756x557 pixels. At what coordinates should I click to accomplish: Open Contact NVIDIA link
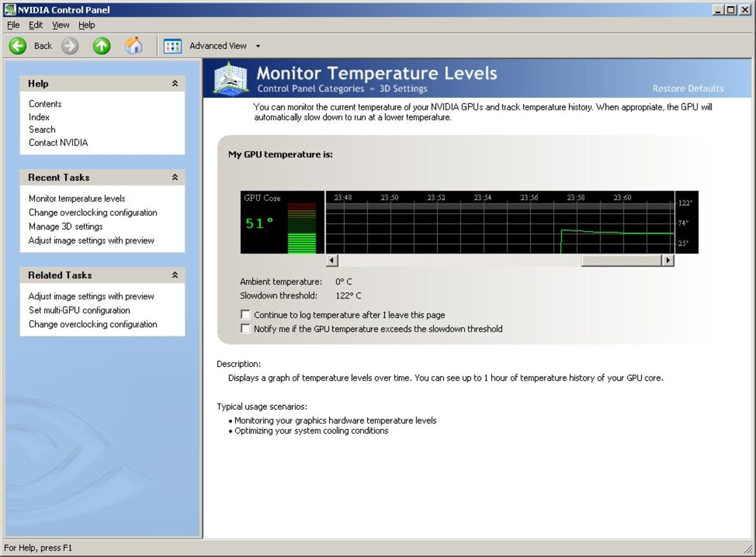58,143
